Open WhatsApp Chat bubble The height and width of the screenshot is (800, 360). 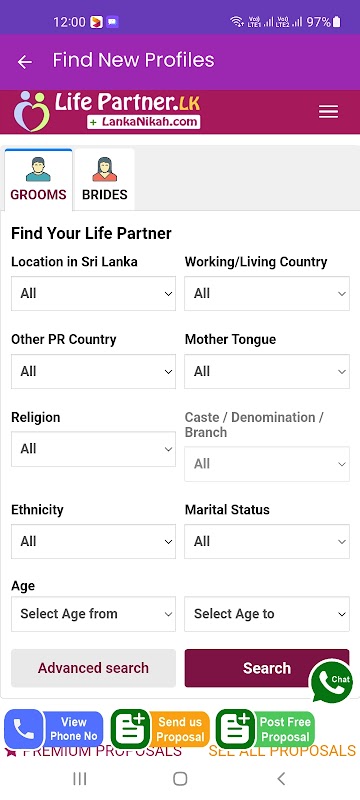tap(332, 681)
